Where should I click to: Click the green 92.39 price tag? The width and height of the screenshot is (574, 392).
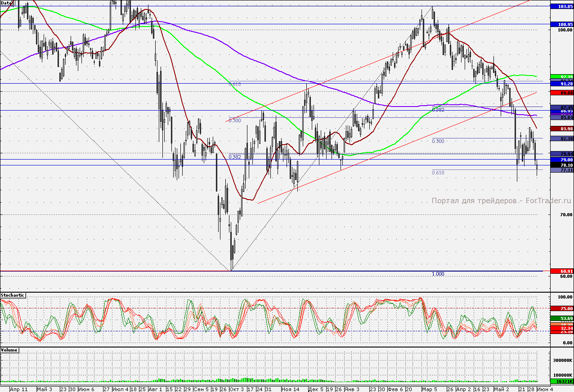562,77
